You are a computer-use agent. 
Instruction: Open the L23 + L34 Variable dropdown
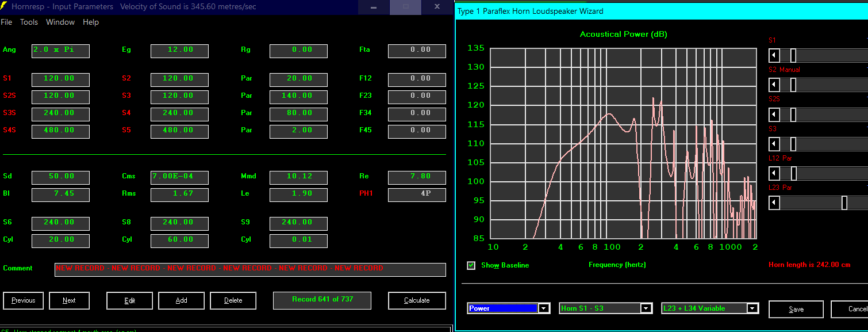(710, 308)
